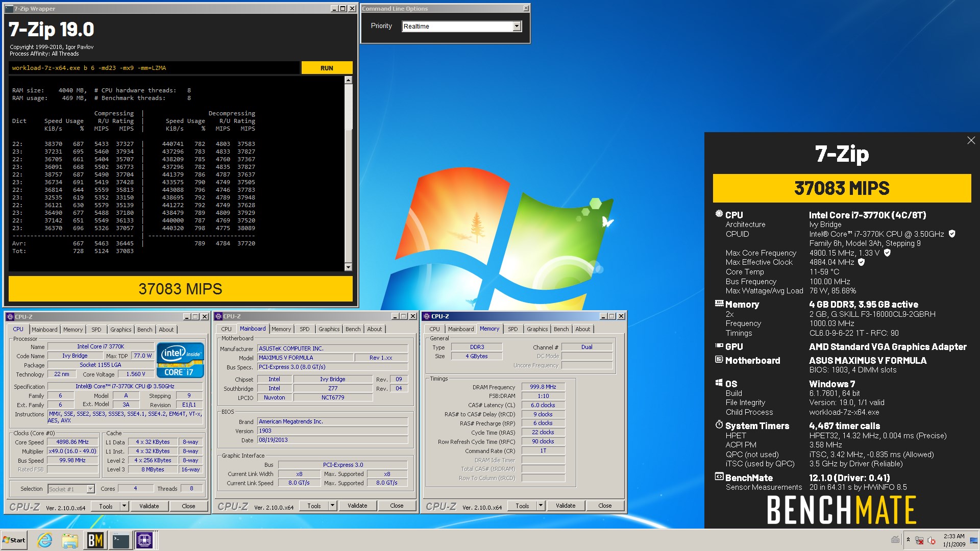The width and height of the screenshot is (980, 551).
Task: Click the CPU chip icon in BenchMate panel
Action: tap(719, 214)
